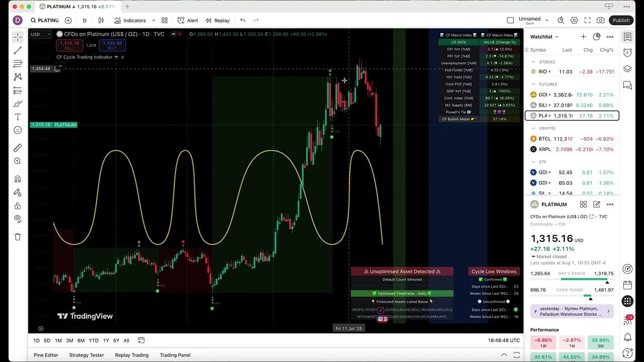Open the Pine Editor tab
The image size is (644, 362).
pos(46,355)
